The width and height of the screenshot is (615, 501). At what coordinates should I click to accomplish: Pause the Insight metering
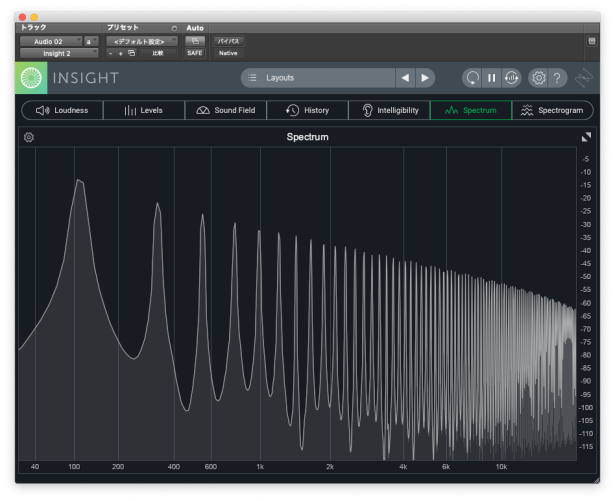pos(491,78)
